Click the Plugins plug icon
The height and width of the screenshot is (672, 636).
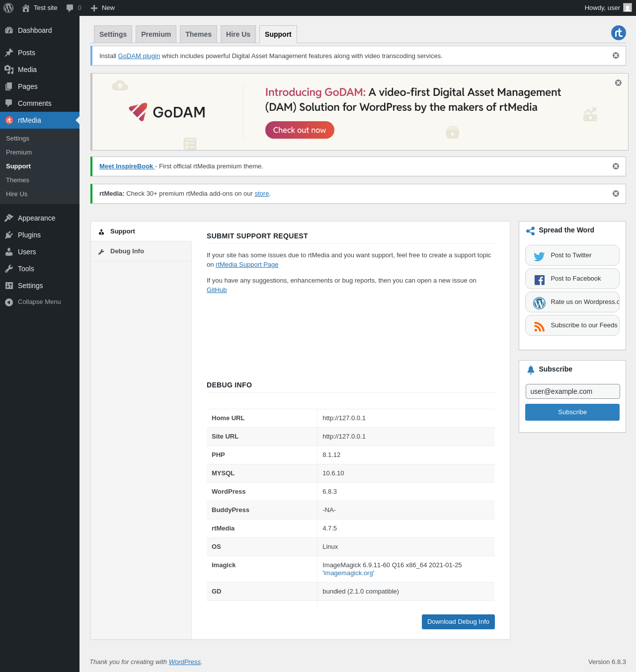tap(9, 235)
